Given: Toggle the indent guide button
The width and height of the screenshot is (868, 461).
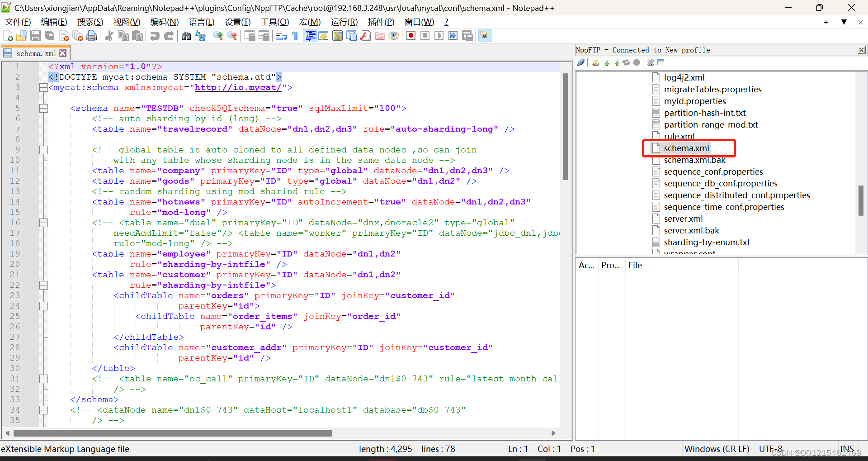Looking at the screenshot, I should pos(310,36).
